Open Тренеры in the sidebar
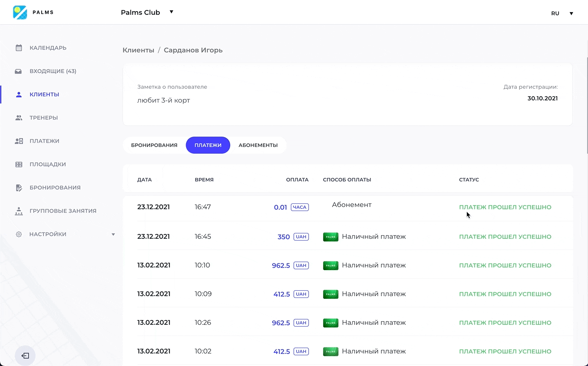 (44, 118)
